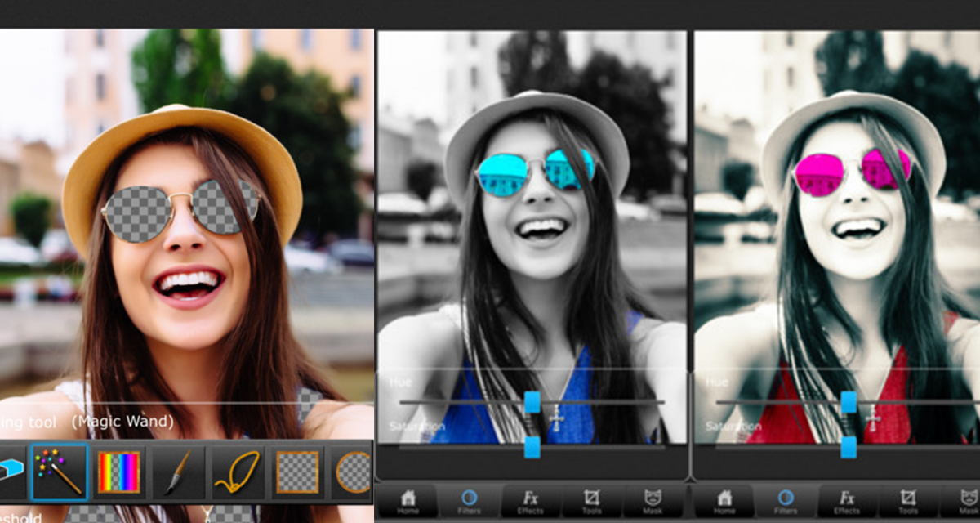Choose the rainbow color spectrum tool
The image size is (980, 523).
(x=118, y=472)
